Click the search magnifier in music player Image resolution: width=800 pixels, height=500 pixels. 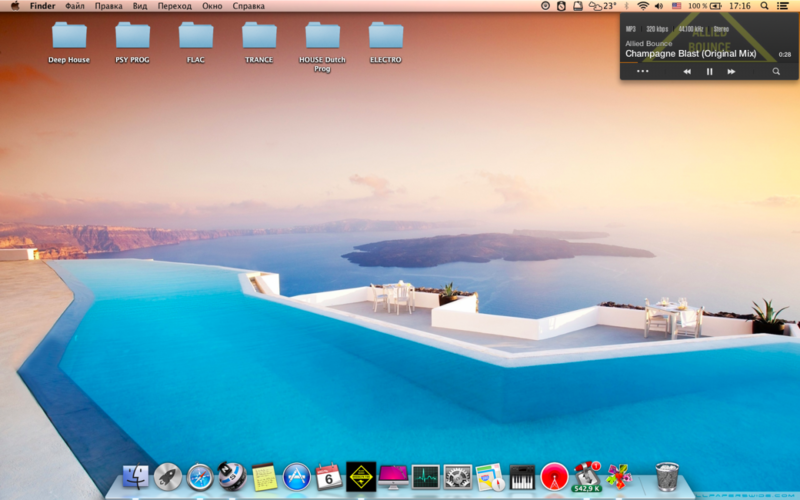click(776, 72)
